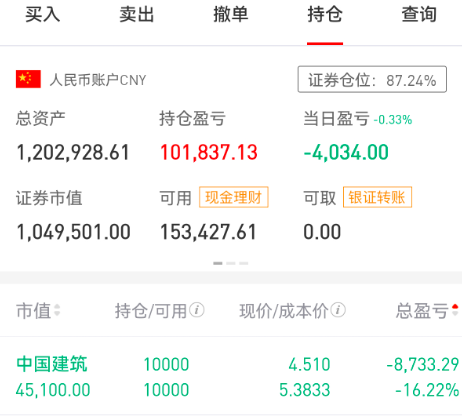
Task: Click 中国建筑 cost price 5.3833
Action: tap(305, 390)
